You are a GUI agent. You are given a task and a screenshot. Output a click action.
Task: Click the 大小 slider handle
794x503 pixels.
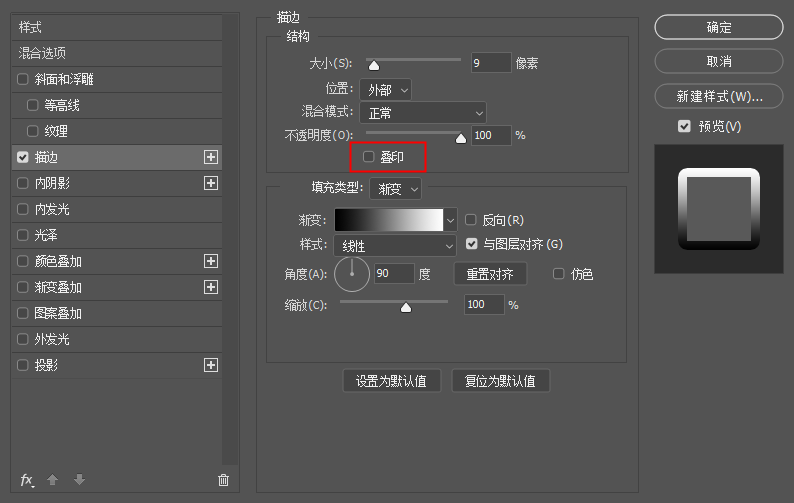coord(374,65)
